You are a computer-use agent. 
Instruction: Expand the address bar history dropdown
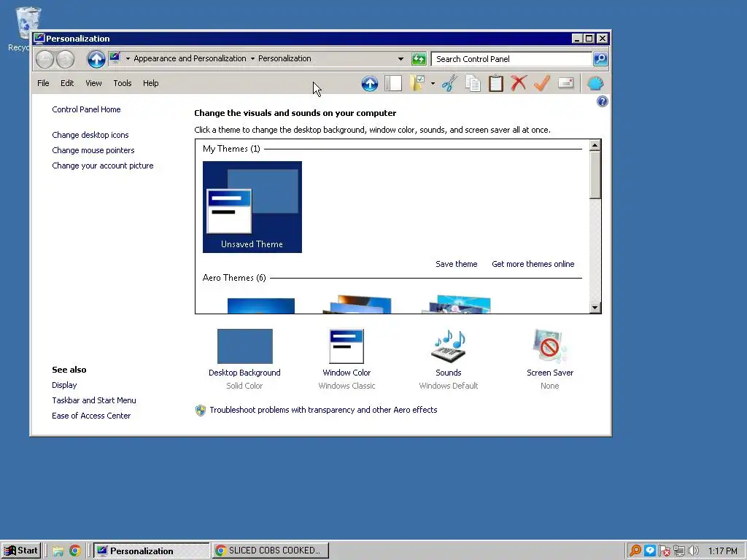(x=400, y=59)
